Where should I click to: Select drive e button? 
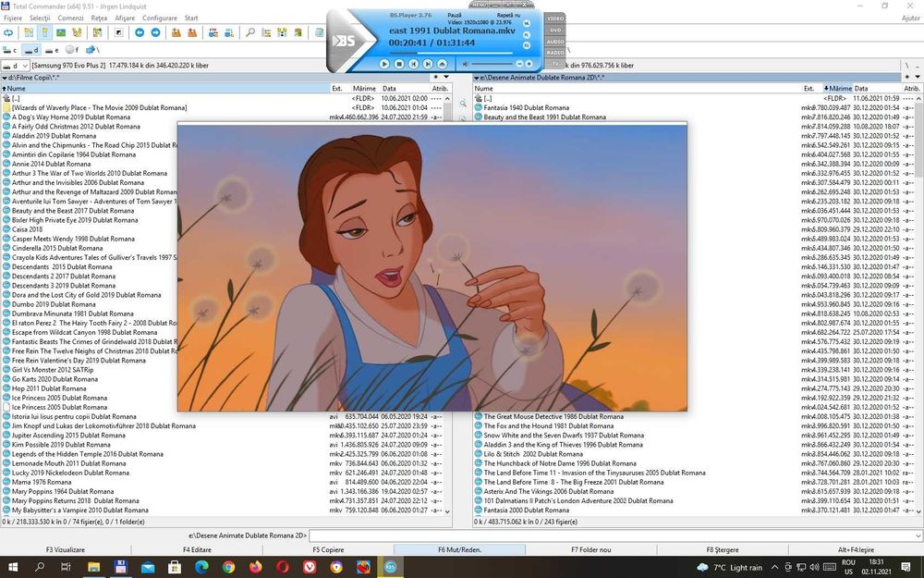click(x=53, y=50)
